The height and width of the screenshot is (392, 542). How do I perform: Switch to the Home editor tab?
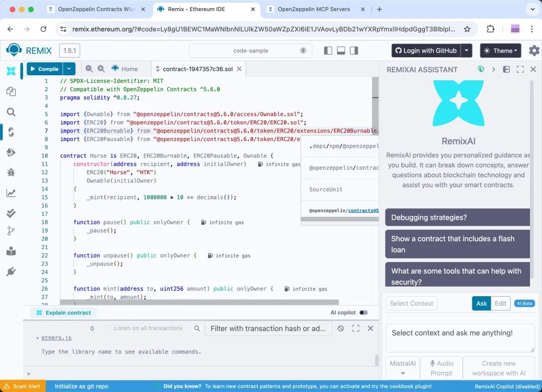pyautogui.click(x=125, y=69)
